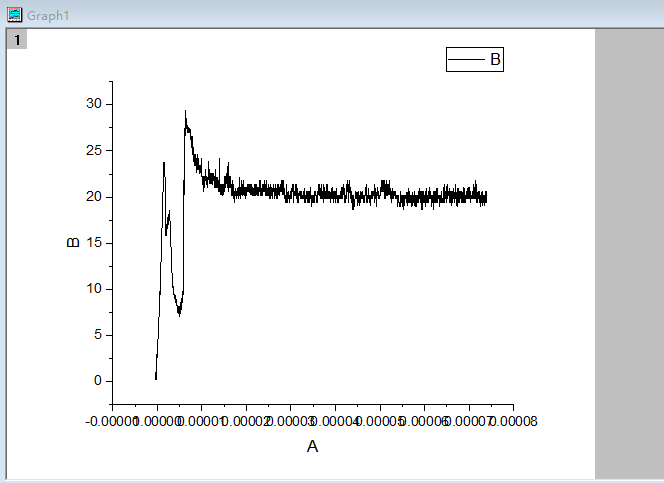The width and height of the screenshot is (664, 483).
Task: Click the Y-axis tick label 0
Action: point(97,381)
